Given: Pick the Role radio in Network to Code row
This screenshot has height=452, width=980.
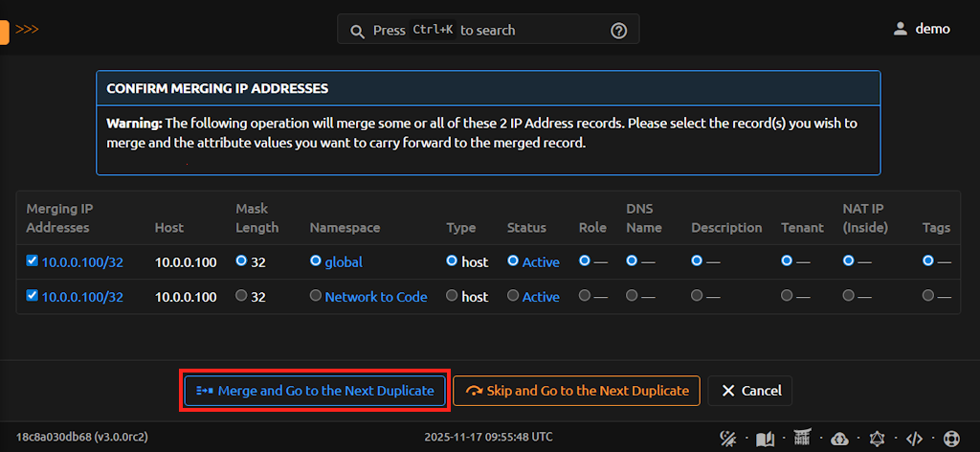Looking at the screenshot, I should point(585,296).
